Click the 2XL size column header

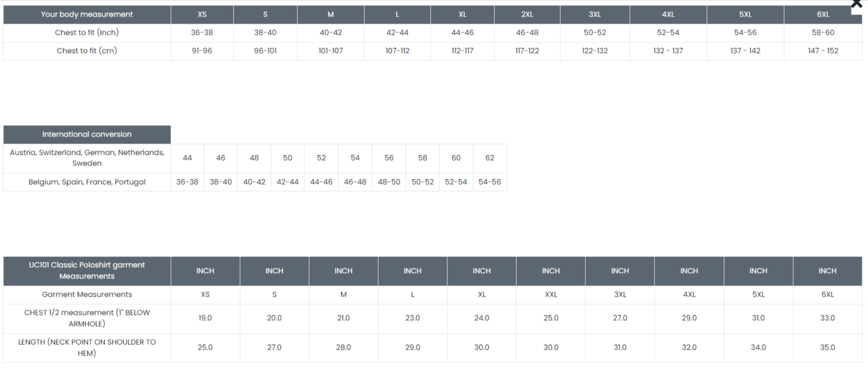click(527, 14)
